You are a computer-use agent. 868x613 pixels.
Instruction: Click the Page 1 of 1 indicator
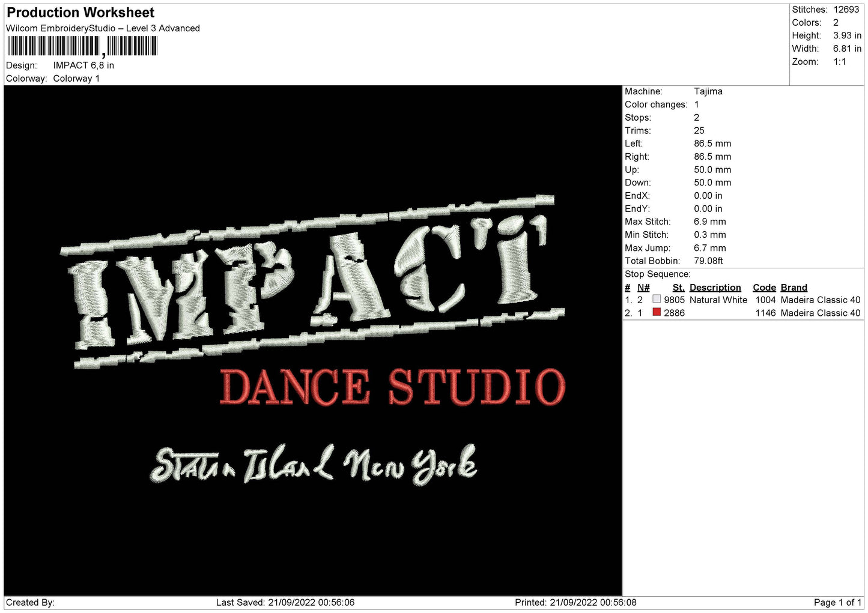(838, 603)
